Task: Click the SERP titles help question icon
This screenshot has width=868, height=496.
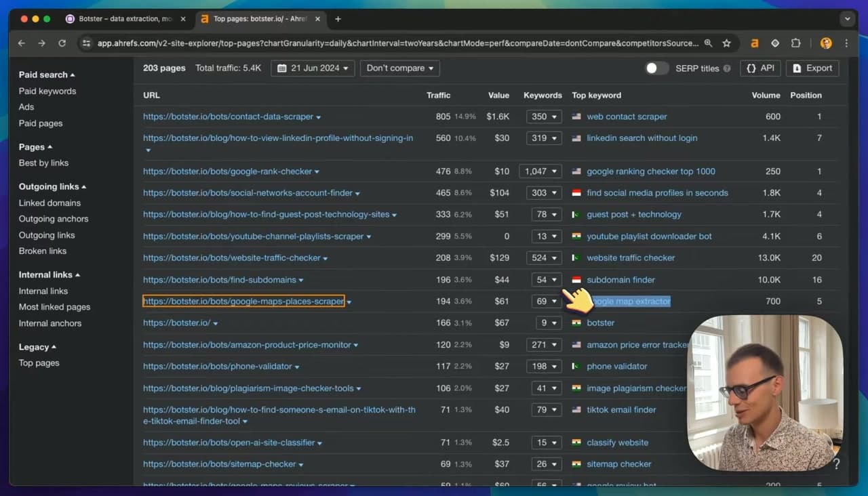Action: (727, 68)
